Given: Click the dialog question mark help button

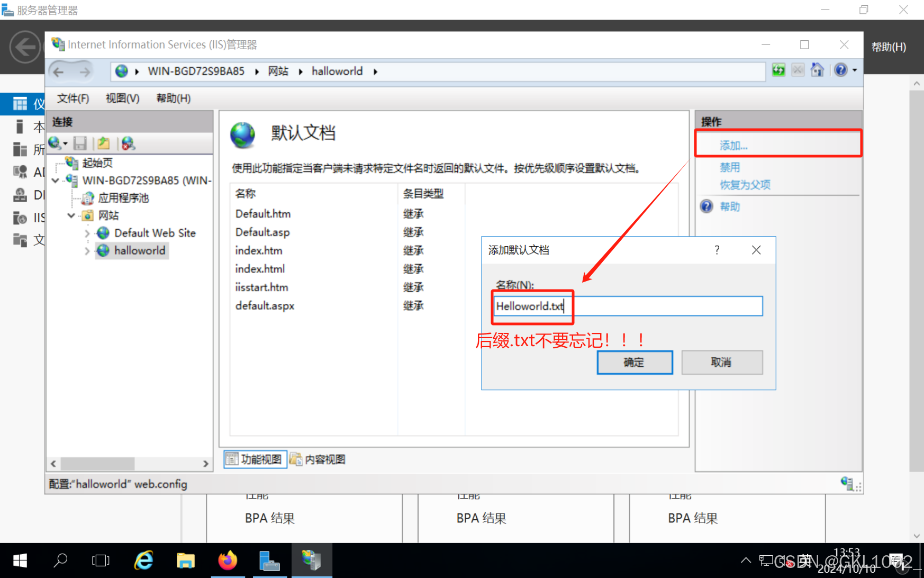Looking at the screenshot, I should point(717,250).
